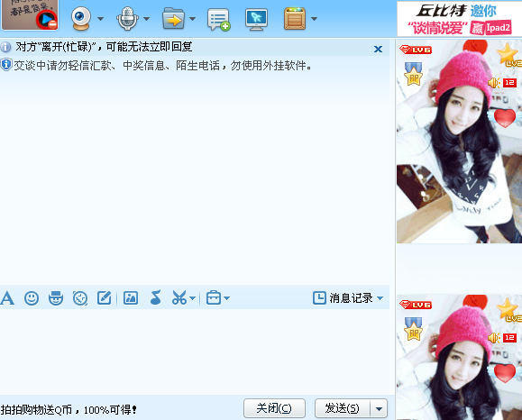Open the 丘比特 Ipad2 advertisement banner

coord(460,19)
